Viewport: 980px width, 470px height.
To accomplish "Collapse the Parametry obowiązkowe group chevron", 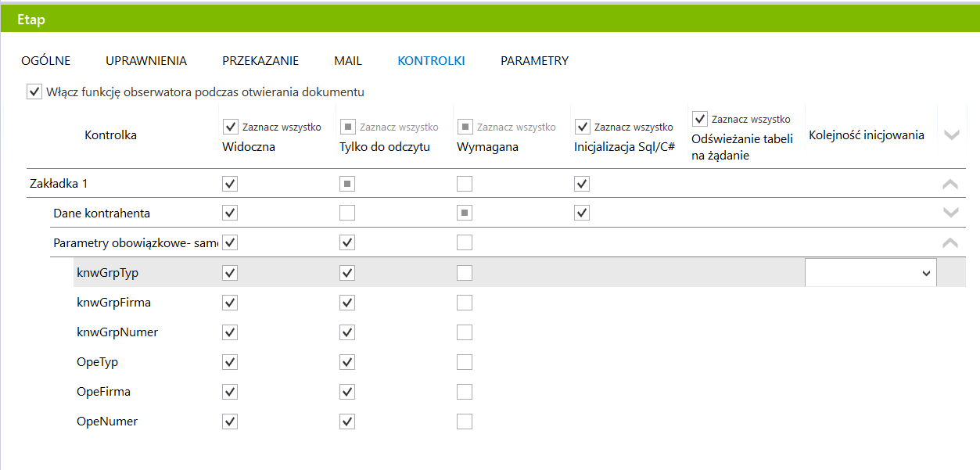I will click(x=950, y=242).
